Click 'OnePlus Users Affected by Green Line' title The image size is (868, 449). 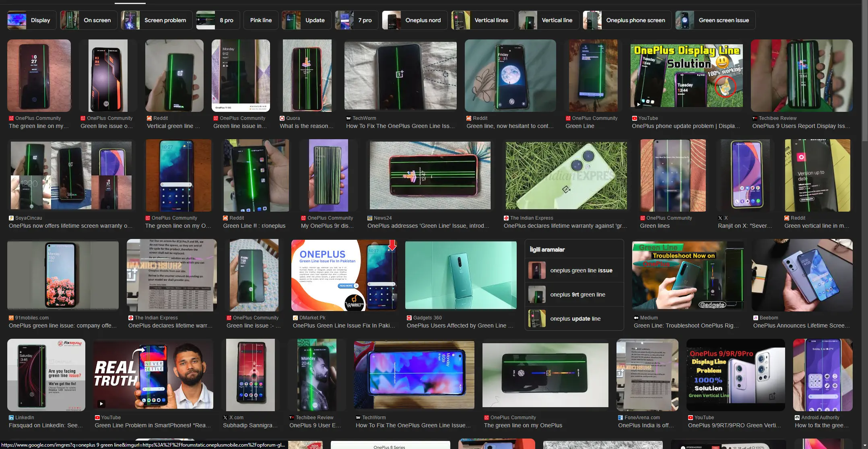[x=460, y=325]
